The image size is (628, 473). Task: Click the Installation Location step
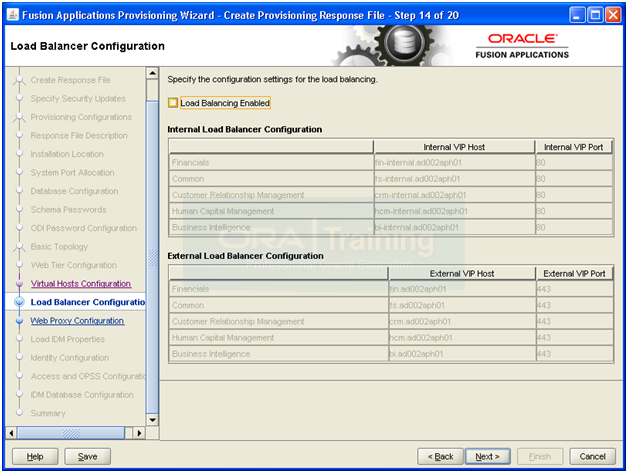click(67, 154)
